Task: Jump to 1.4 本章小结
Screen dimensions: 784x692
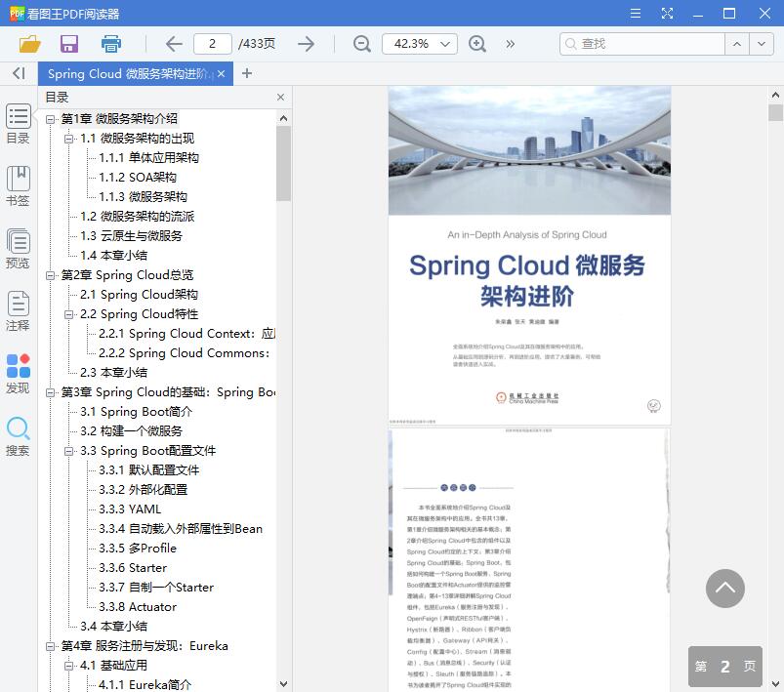Action: [113, 255]
